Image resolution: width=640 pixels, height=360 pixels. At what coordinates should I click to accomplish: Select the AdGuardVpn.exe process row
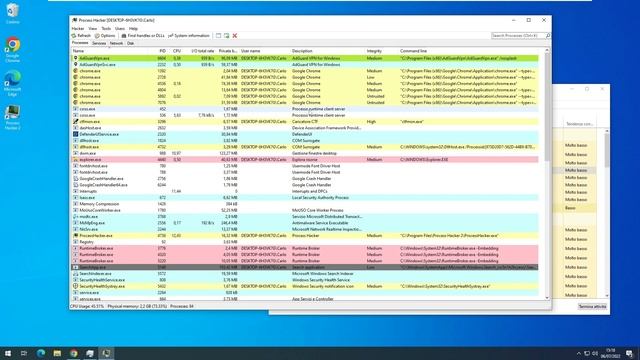[304, 58]
